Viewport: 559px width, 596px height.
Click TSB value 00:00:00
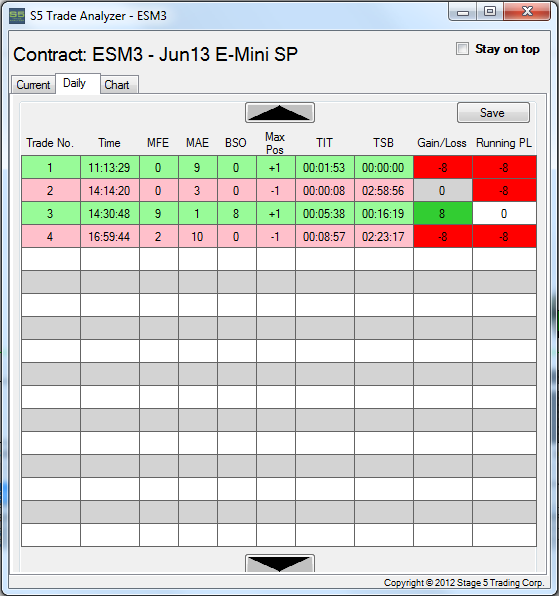383,167
